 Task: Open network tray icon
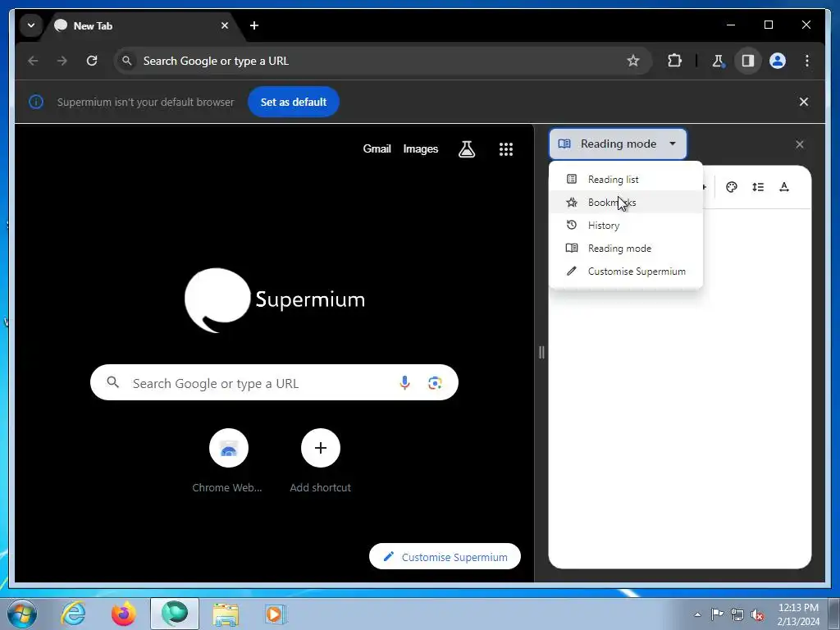tap(737, 614)
